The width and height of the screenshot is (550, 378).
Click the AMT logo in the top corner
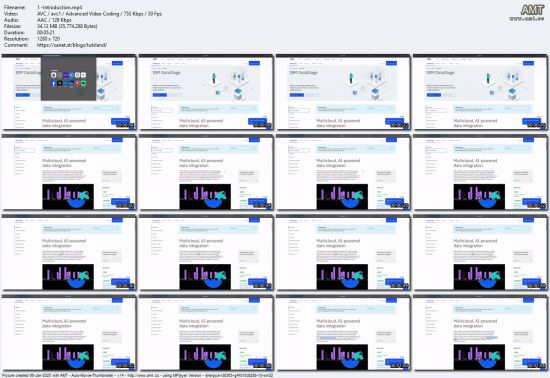click(532, 10)
